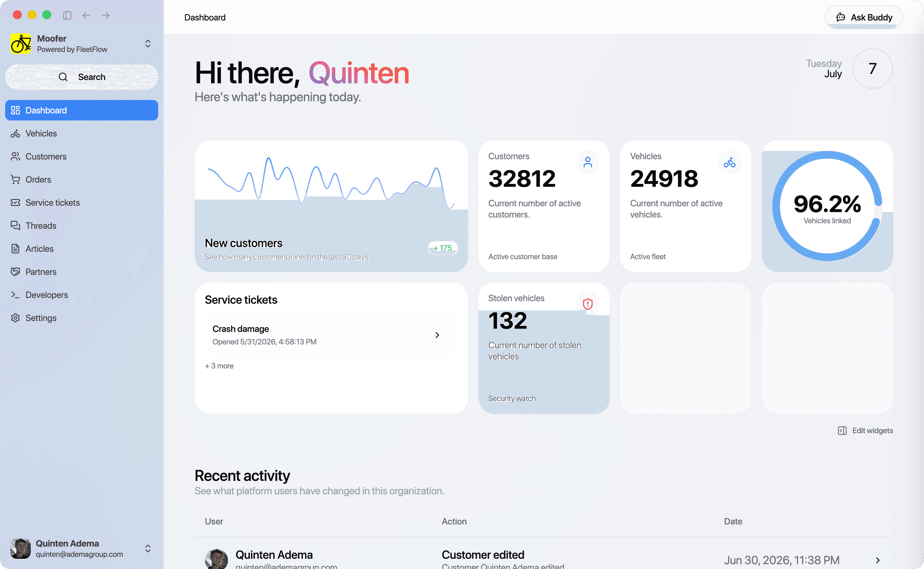Screen dimensions: 924x569
Task: Click the shield alert icon on Stolen vehicles
Action: (x=588, y=304)
